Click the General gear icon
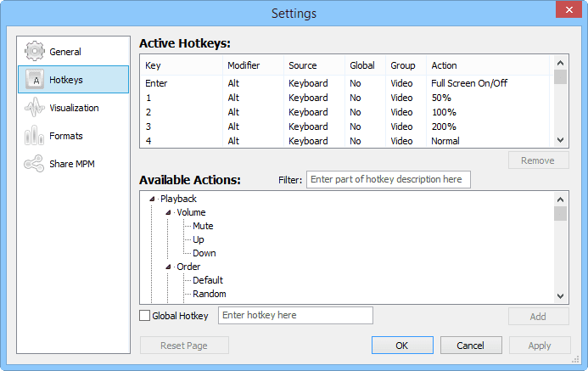The width and height of the screenshot is (588, 371). [35, 51]
